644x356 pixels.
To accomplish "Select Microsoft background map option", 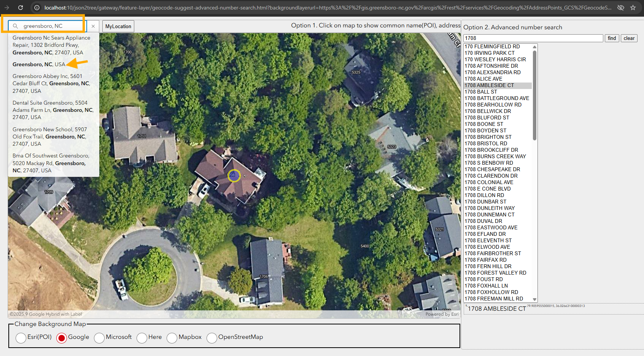I will point(99,338).
